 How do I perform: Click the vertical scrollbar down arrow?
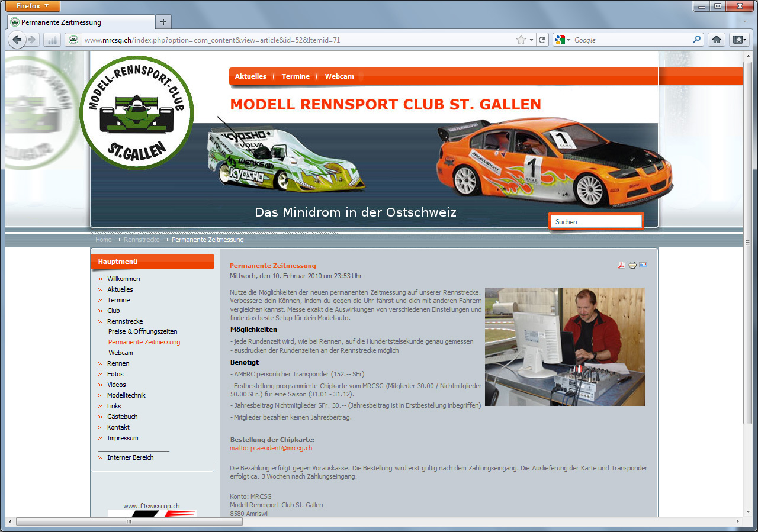[x=747, y=511]
